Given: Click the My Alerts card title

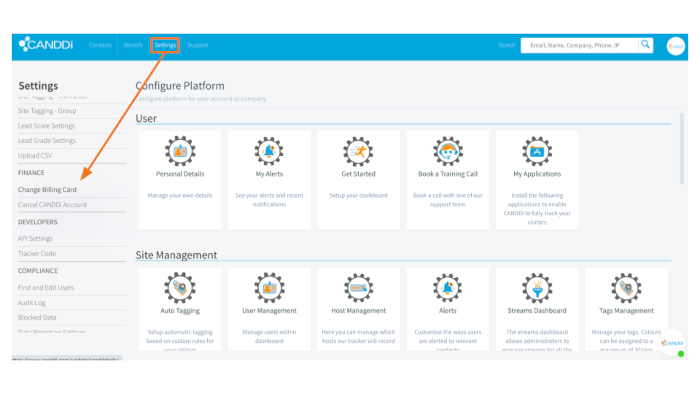Looking at the screenshot, I should (269, 174).
